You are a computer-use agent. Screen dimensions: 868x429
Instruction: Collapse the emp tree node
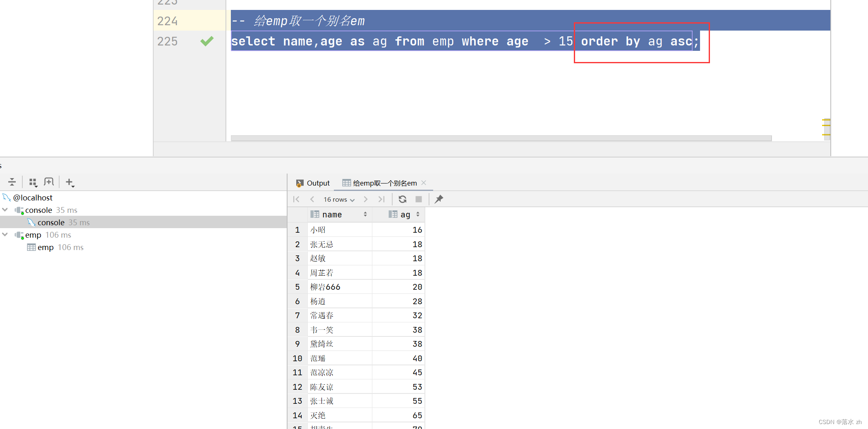tap(5, 235)
